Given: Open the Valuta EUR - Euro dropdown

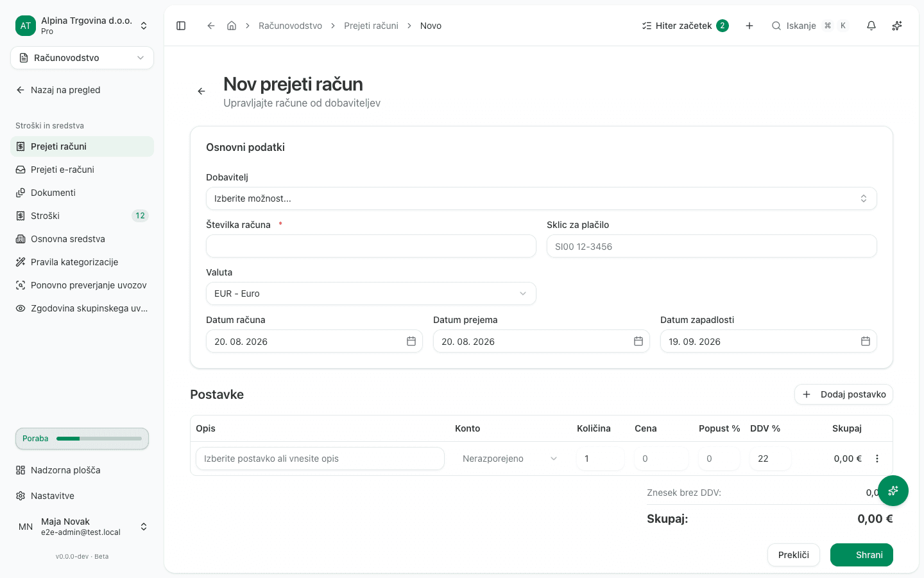Looking at the screenshot, I should pos(371,293).
